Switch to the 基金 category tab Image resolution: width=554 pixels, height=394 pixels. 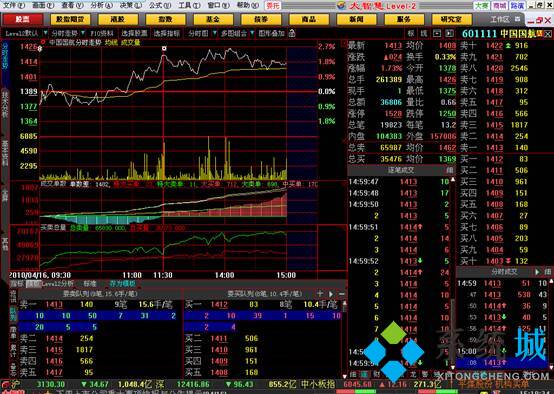[x=213, y=19]
